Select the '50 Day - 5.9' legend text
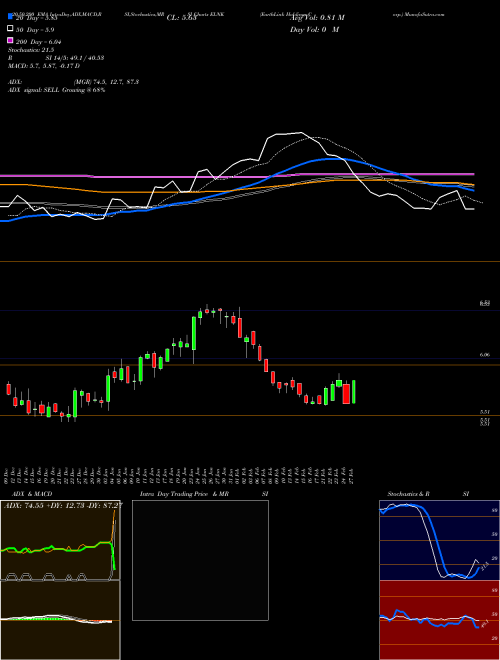 coord(35,30)
